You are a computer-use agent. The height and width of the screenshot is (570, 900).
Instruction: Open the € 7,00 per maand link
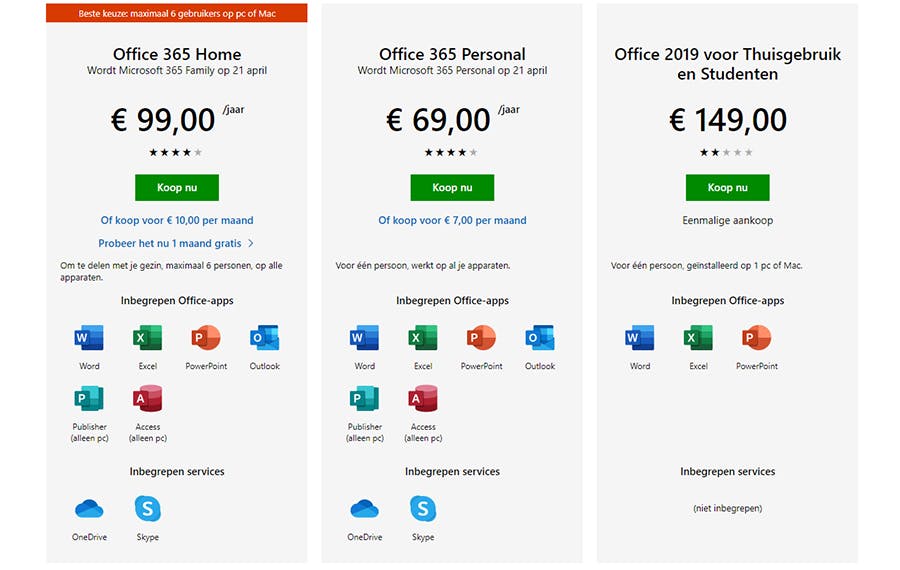tap(452, 220)
